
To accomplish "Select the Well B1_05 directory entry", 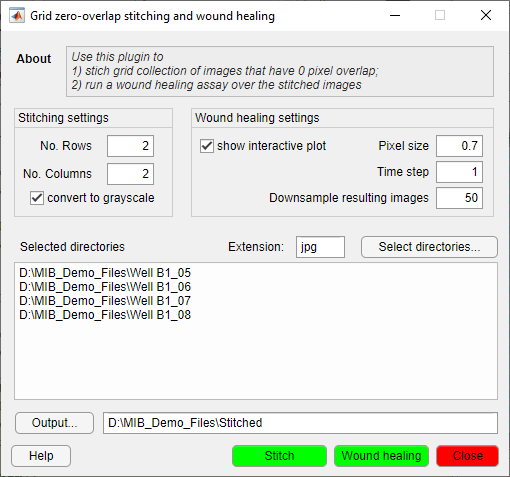I will tap(105, 273).
